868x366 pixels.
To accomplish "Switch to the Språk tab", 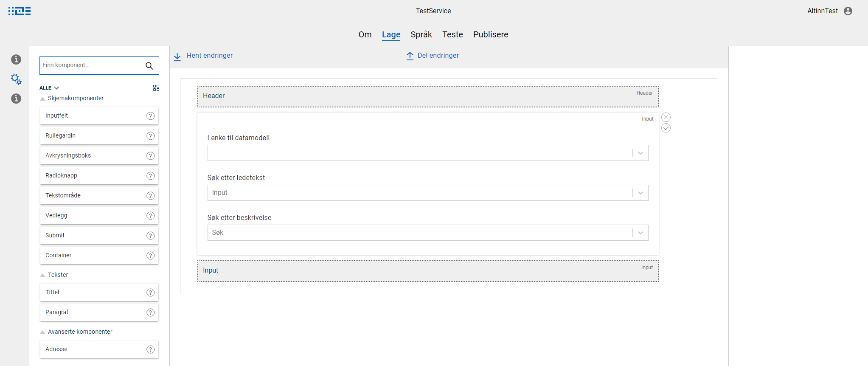I will pyautogui.click(x=421, y=34).
